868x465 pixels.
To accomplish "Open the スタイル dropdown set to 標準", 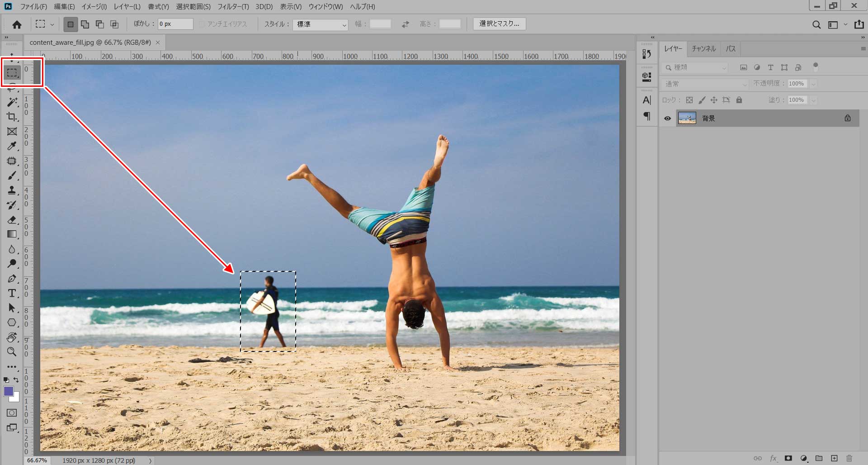I will coord(321,24).
